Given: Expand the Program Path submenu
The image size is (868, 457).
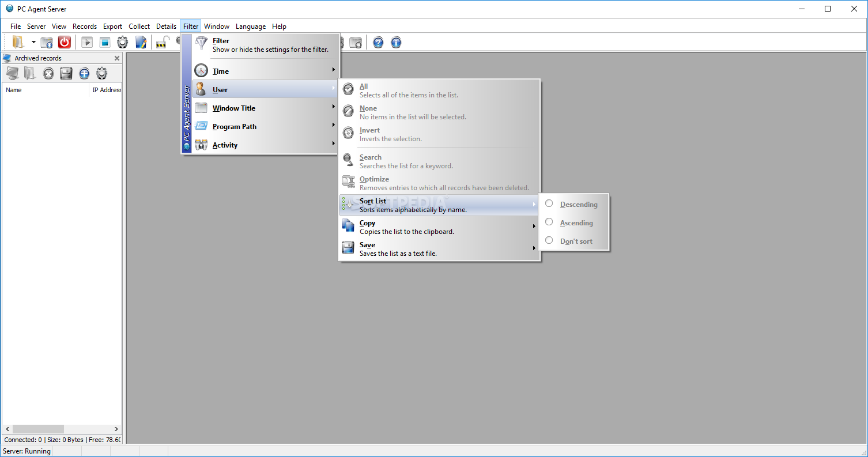Looking at the screenshot, I should 265,126.
